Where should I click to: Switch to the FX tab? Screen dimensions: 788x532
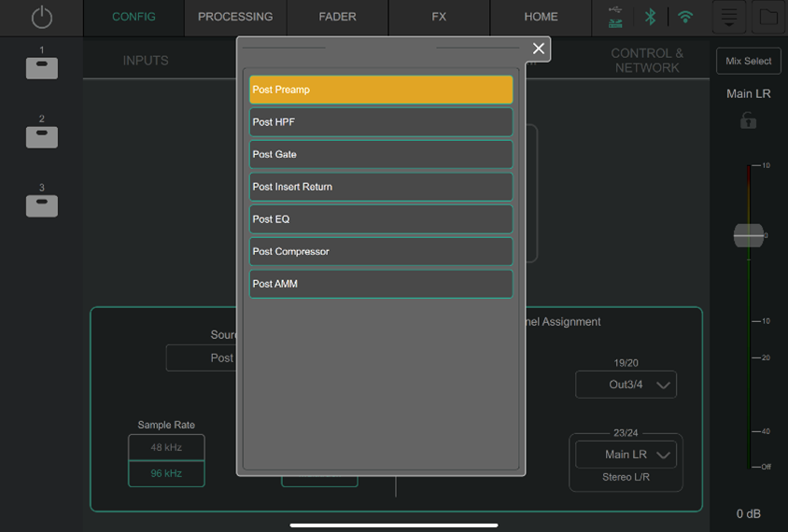tap(439, 17)
